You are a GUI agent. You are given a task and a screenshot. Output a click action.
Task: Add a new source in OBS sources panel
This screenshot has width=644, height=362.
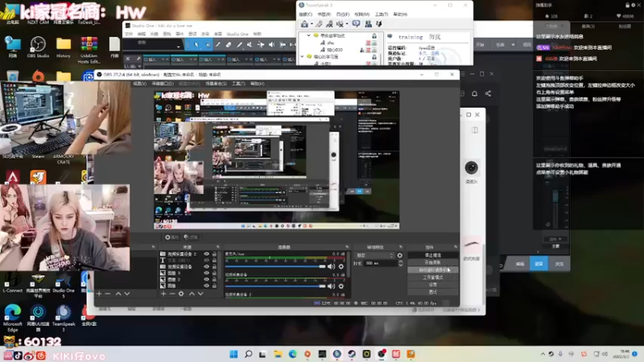tap(163, 294)
